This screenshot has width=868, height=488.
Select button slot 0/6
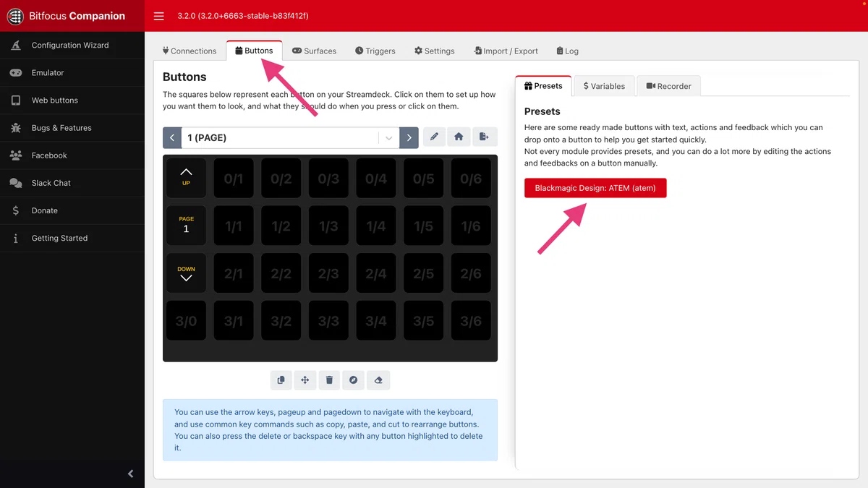tap(471, 177)
